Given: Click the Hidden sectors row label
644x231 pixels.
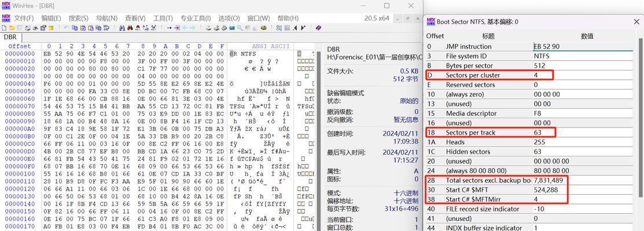Looking at the screenshot, I should point(466,151).
